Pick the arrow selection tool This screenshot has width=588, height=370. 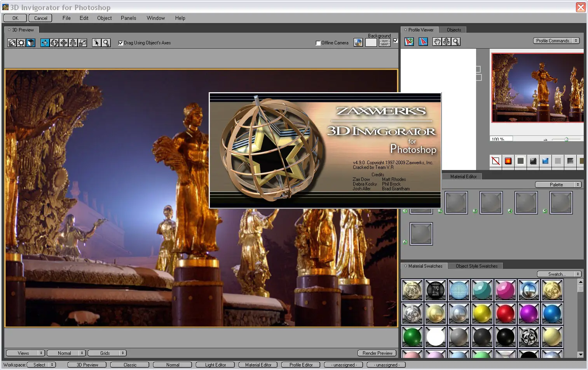(x=96, y=43)
